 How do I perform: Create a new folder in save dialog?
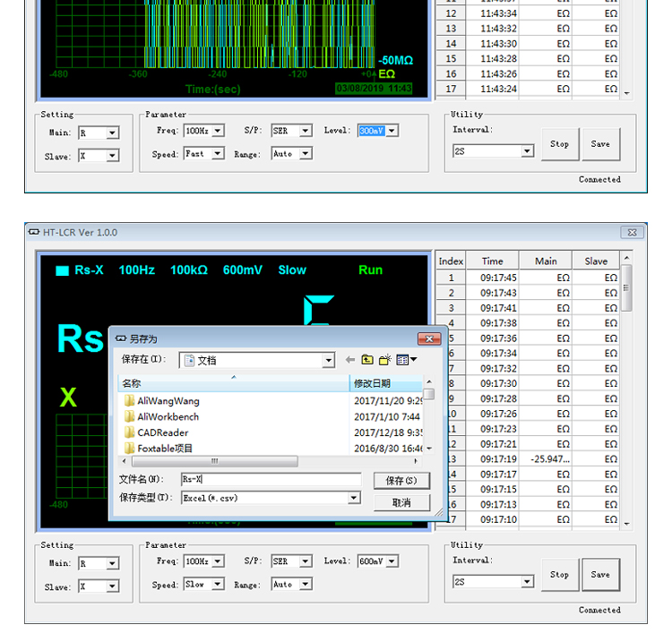[x=384, y=360]
